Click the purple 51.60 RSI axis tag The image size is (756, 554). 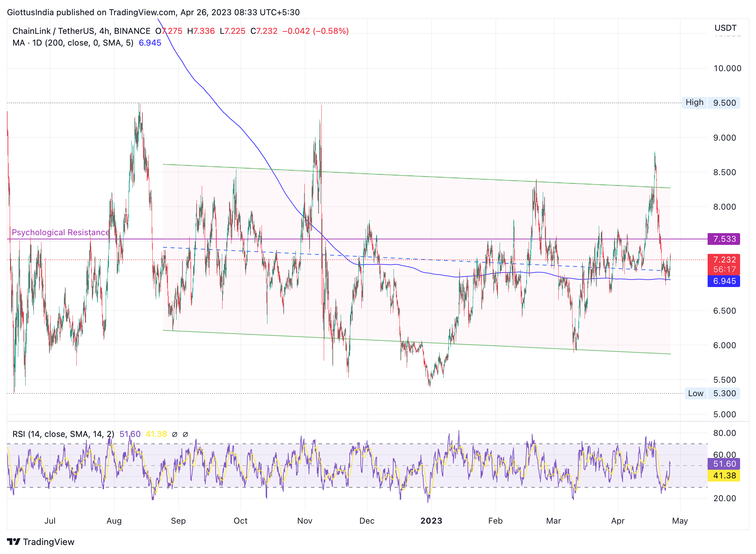tap(724, 464)
